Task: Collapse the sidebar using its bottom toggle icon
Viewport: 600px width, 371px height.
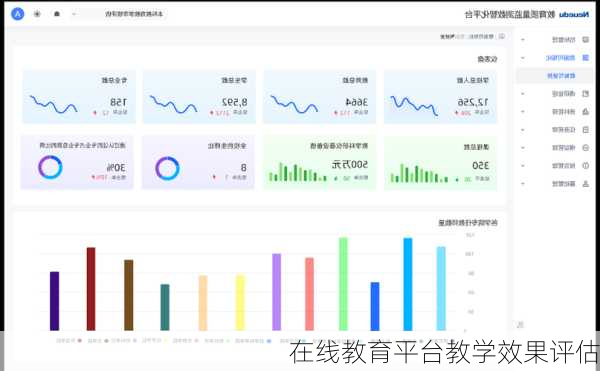Action: (520, 325)
